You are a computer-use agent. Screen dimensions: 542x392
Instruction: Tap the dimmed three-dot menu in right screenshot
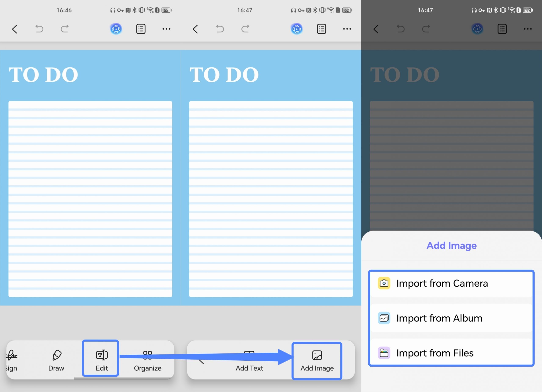pos(528,29)
